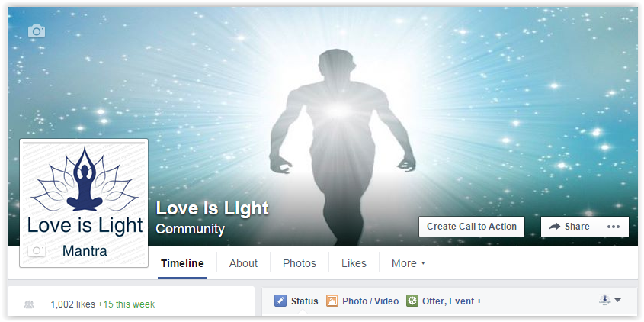This screenshot has height=322, width=644.
Task: Open the About tab
Action: pyautogui.click(x=243, y=263)
